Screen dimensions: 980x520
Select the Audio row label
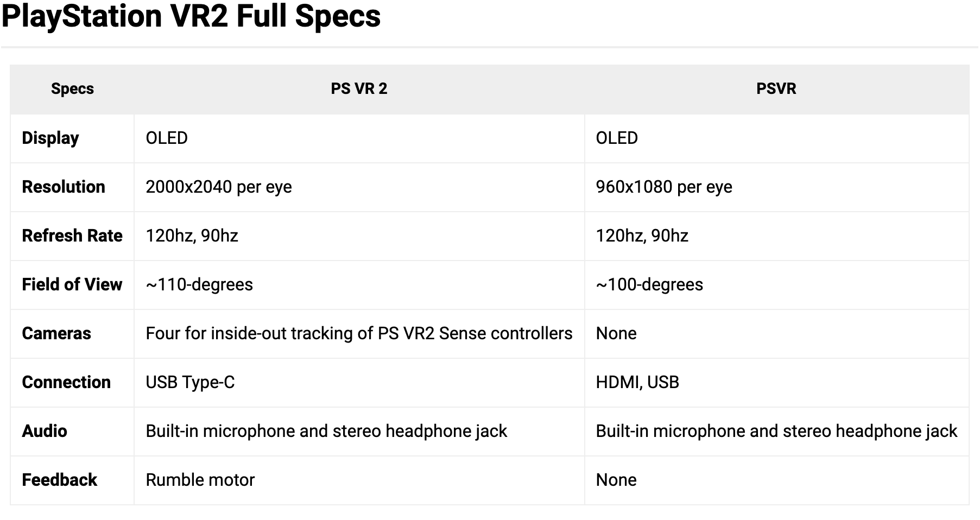click(45, 431)
